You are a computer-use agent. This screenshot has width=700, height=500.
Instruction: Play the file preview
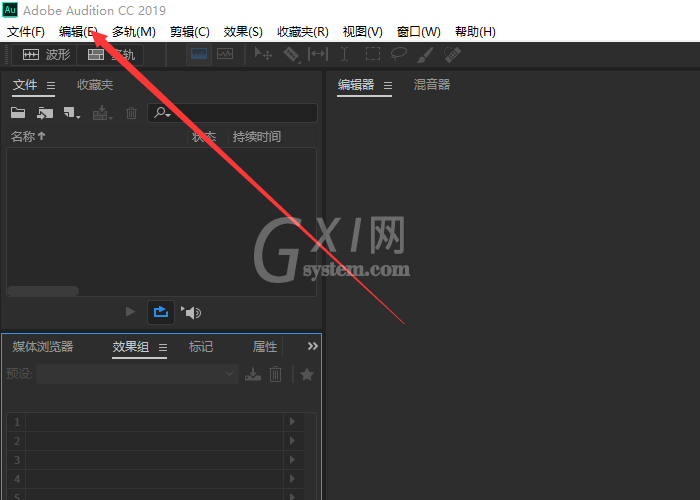pos(130,312)
